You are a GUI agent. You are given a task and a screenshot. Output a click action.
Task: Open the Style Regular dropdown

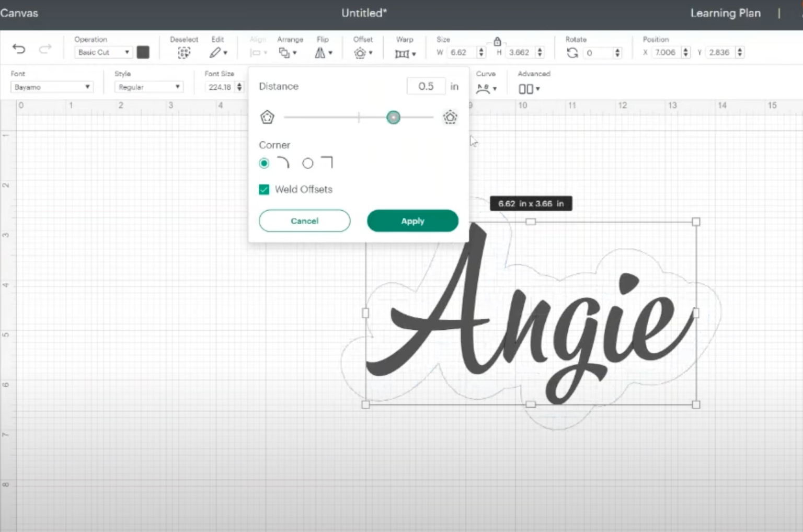coord(148,87)
